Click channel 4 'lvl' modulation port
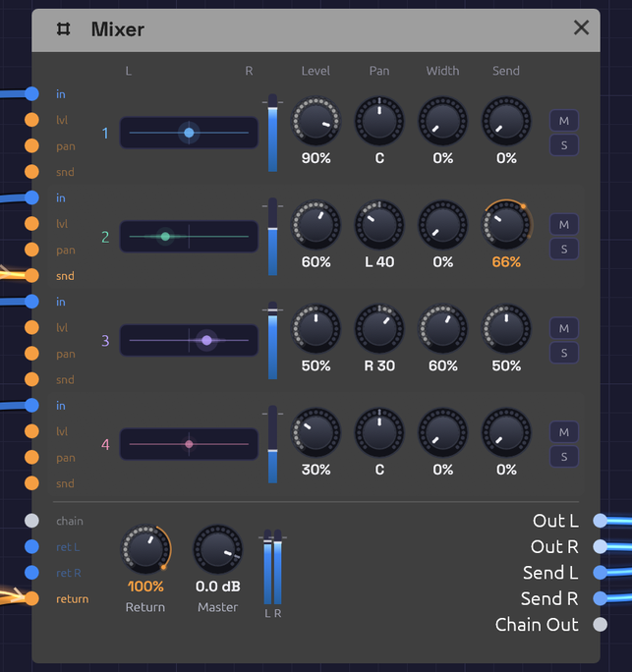The height and width of the screenshot is (672, 632). point(31,431)
